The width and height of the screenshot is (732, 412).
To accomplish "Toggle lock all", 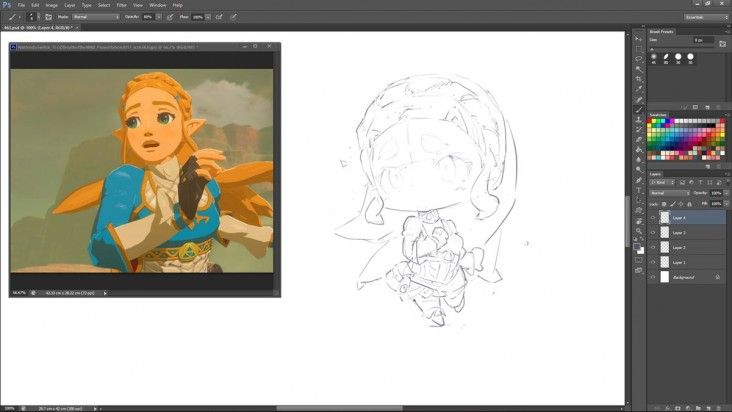I will pyautogui.click(x=689, y=204).
